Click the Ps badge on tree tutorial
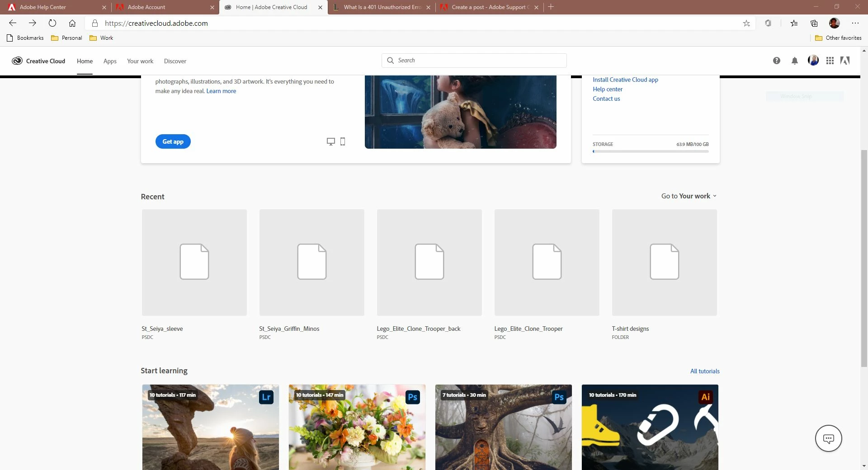Image resolution: width=868 pixels, height=470 pixels. (559, 397)
